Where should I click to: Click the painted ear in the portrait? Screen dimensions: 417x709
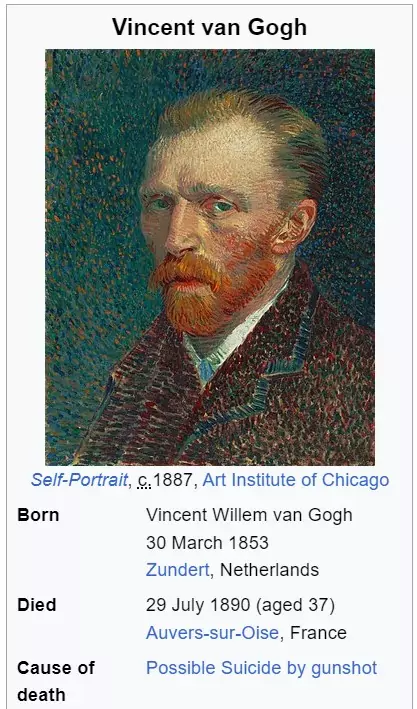pos(299,225)
